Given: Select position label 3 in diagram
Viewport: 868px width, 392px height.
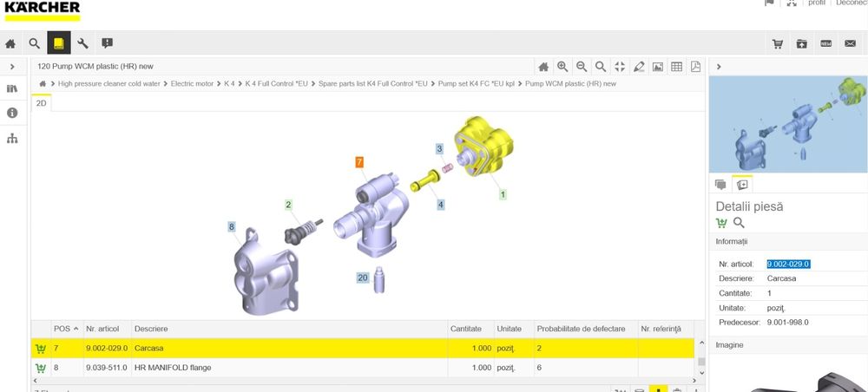Looking at the screenshot, I should pyautogui.click(x=439, y=148).
